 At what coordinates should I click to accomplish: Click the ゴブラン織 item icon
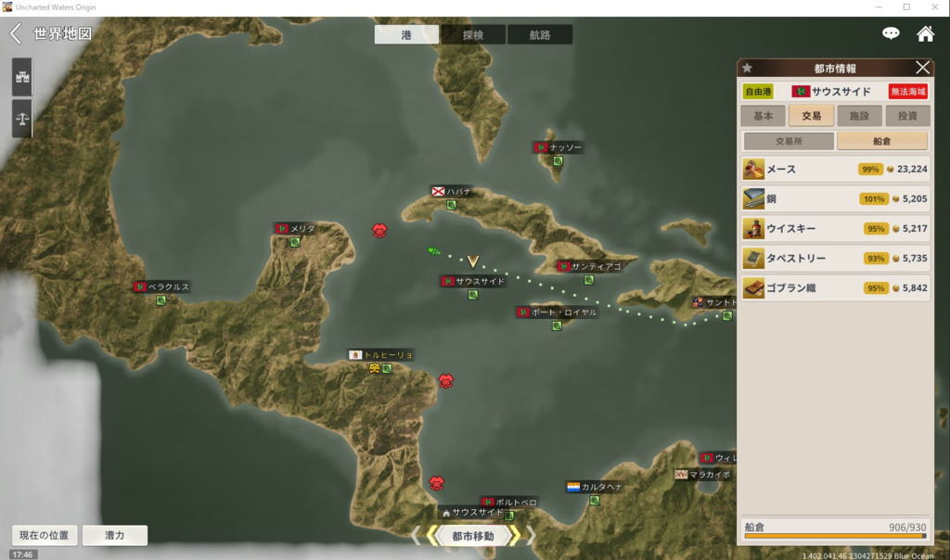click(x=753, y=287)
